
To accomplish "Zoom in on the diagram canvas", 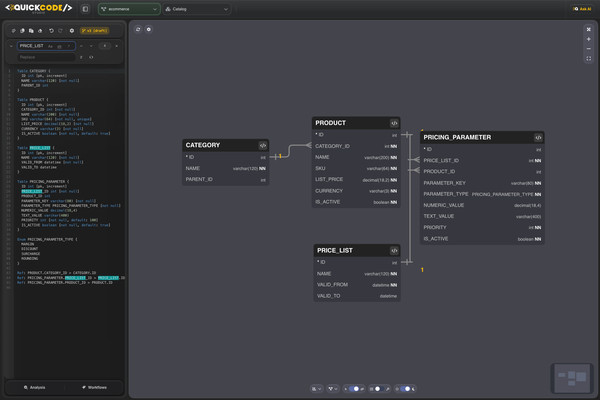I will (x=589, y=39).
